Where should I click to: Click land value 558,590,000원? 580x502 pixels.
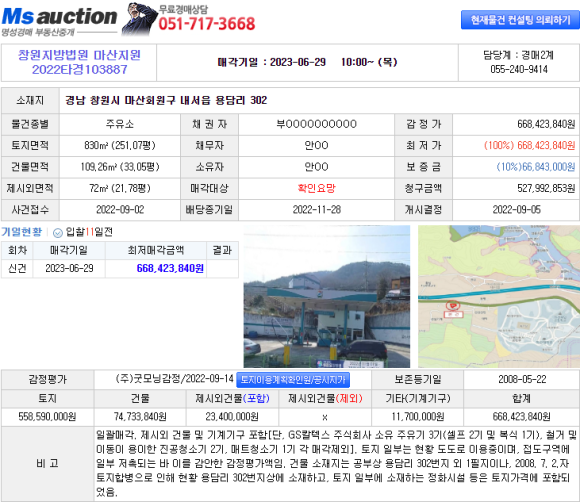47,417
